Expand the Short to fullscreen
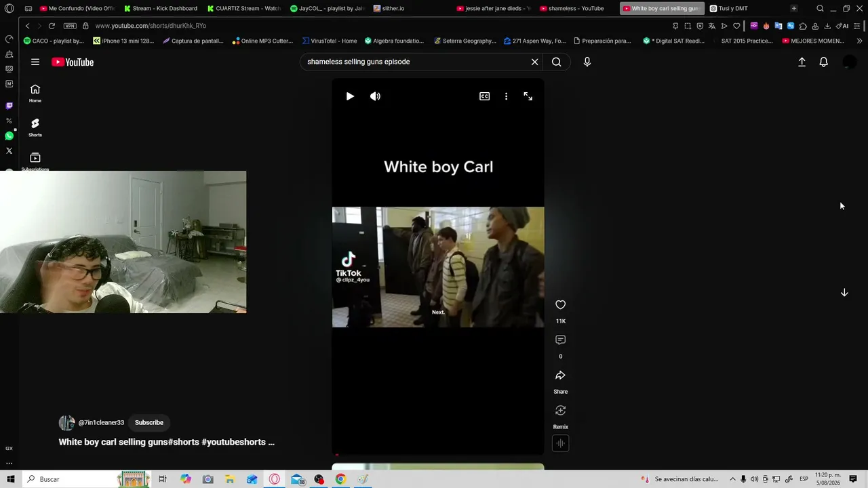868x488 pixels. (x=528, y=96)
